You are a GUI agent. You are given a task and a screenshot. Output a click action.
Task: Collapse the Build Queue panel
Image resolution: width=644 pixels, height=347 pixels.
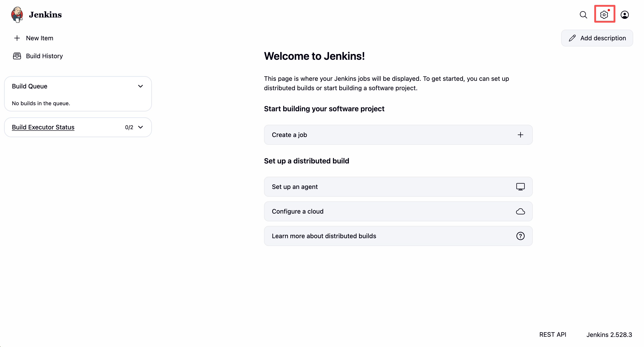tap(140, 86)
